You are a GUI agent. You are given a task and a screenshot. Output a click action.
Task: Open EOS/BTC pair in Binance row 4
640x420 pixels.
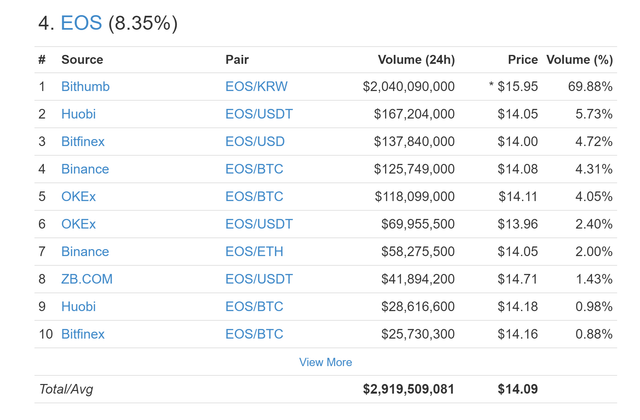pyautogui.click(x=254, y=169)
